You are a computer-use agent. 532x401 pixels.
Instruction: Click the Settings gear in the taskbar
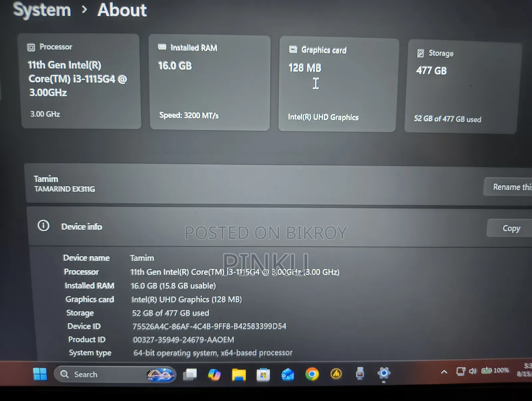tap(384, 373)
